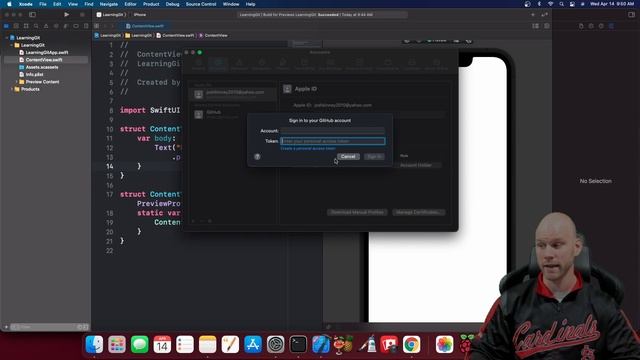Open the editor options icon

[536, 26]
